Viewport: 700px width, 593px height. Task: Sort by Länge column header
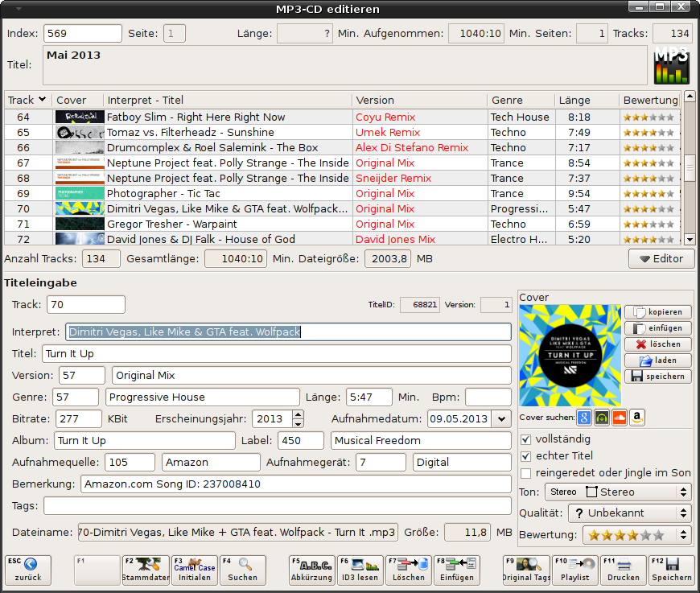coord(587,100)
